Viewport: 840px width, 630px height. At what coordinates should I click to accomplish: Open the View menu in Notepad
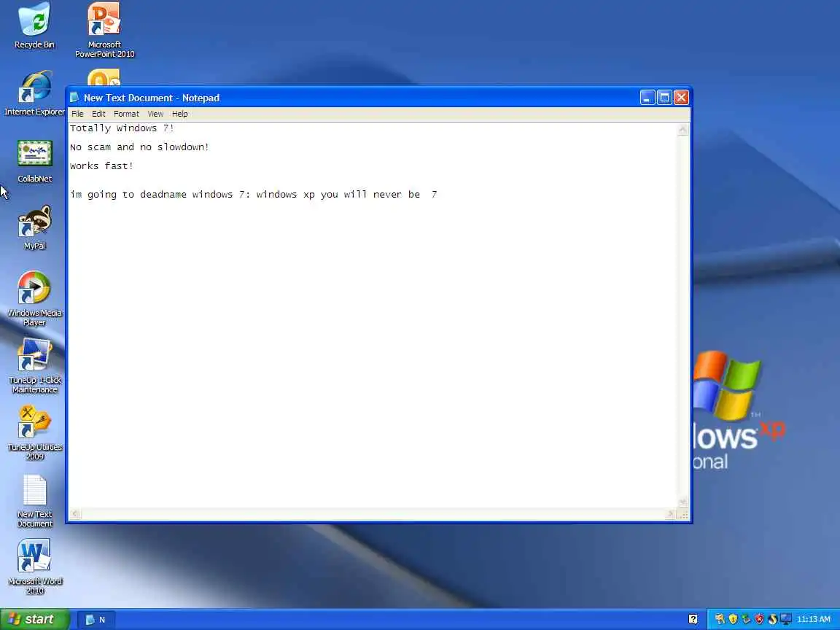(155, 114)
